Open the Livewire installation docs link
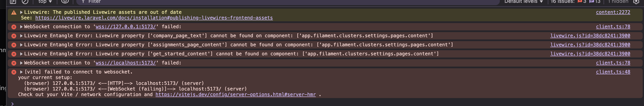644x106 pixels. (x=154, y=18)
